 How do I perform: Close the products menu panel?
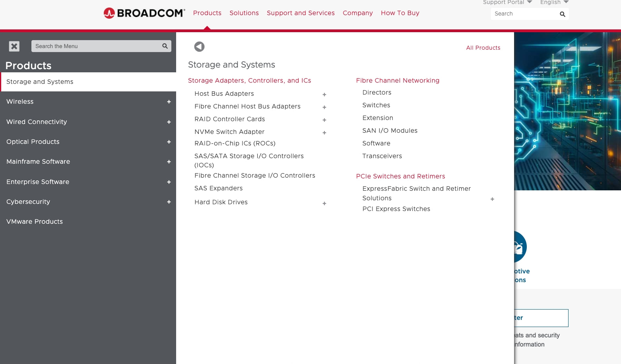14,46
